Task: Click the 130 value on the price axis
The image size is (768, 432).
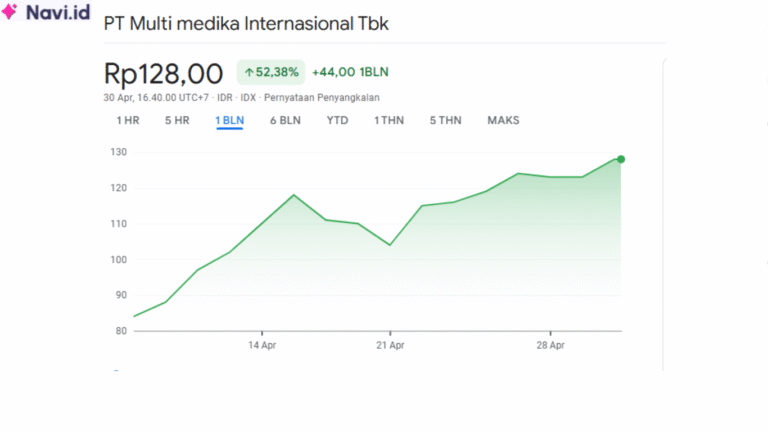Action: pyautogui.click(x=118, y=152)
